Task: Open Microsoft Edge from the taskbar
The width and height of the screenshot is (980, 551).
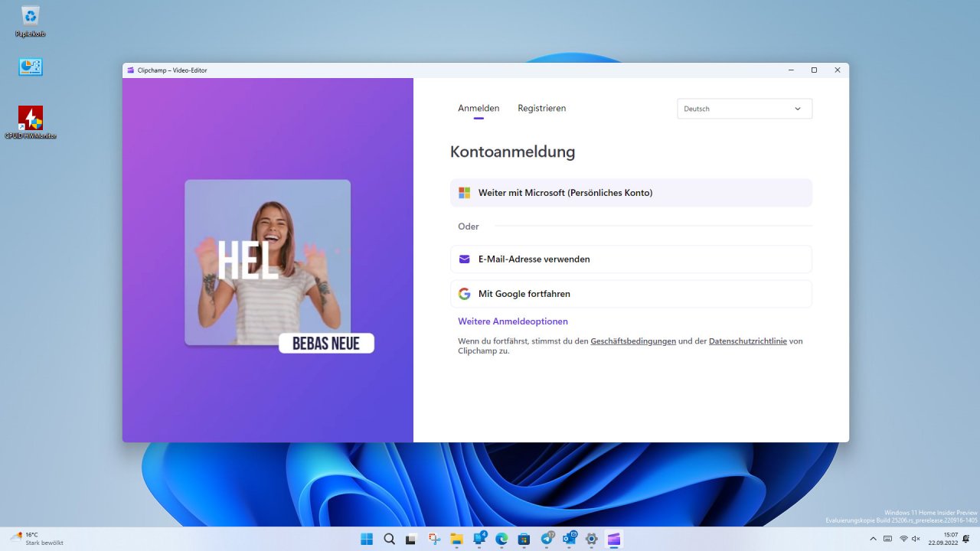Action: pyautogui.click(x=501, y=539)
